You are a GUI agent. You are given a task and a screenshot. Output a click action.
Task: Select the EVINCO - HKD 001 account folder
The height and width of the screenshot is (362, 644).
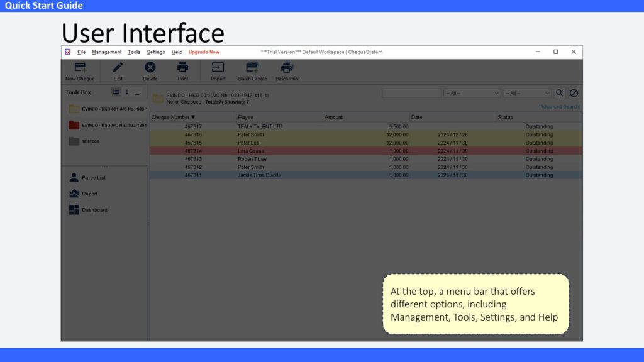point(108,109)
